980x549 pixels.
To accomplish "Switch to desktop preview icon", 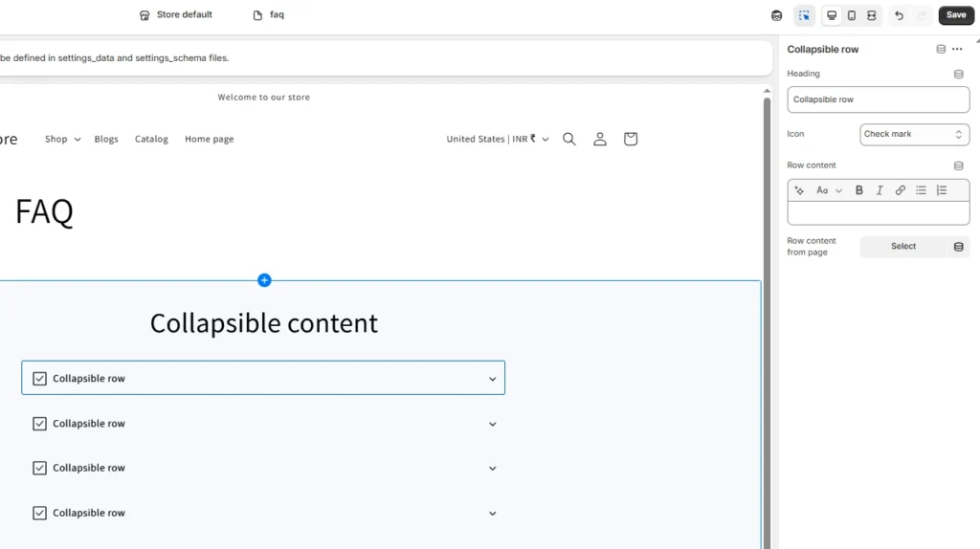I will (832, 15).
